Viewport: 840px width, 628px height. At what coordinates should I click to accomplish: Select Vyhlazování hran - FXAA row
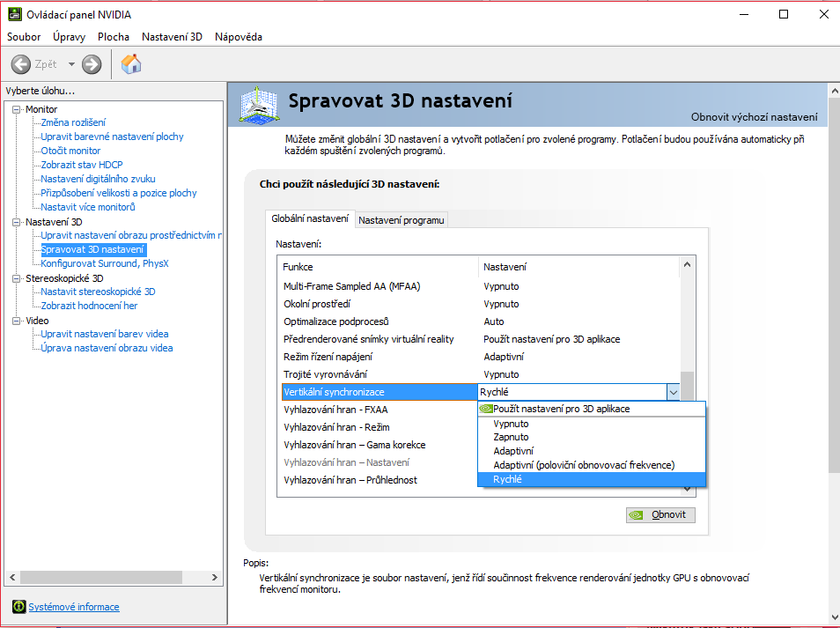379,410
